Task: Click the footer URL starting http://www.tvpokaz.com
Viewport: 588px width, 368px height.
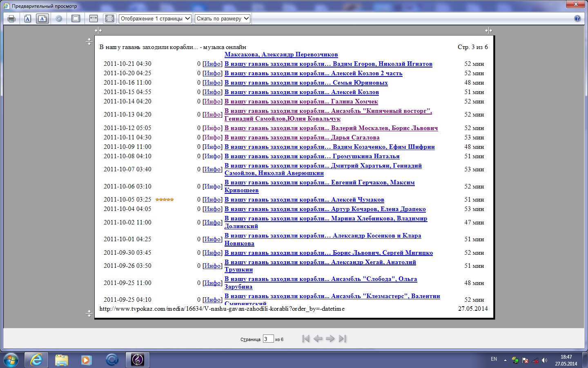Action: pos(222,309)
